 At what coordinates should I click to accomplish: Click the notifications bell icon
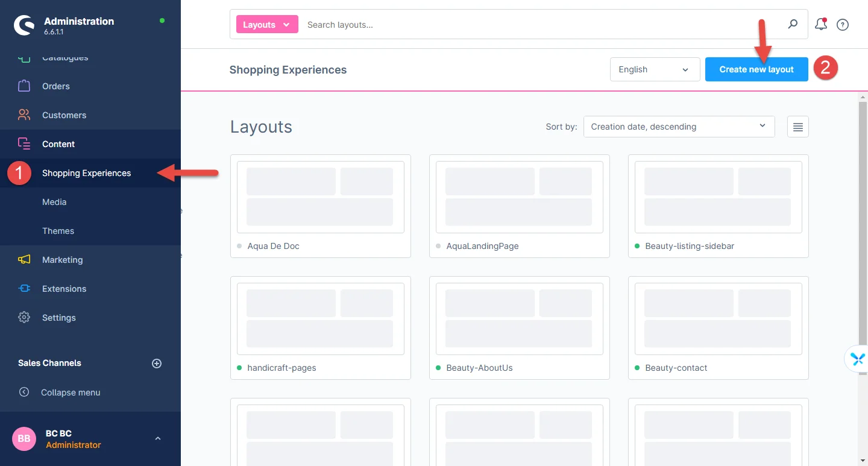click(x=820, y=25)
